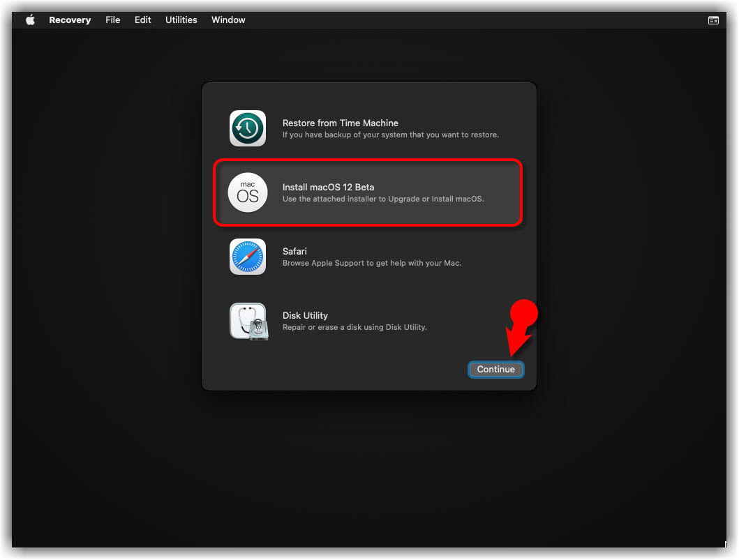This screenshot has width=739, height=560.
Task: Click the input source icon in menu bar
Action: 713,20
